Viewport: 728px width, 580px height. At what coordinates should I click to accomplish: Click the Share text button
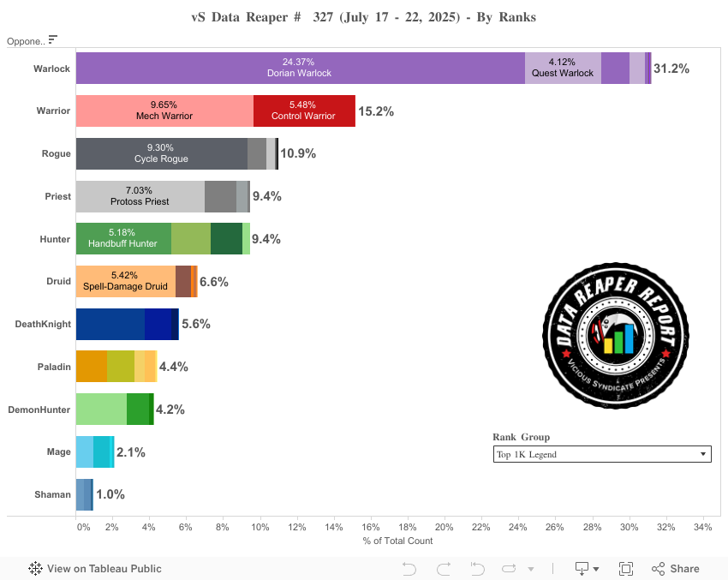(x=684, y=569)
